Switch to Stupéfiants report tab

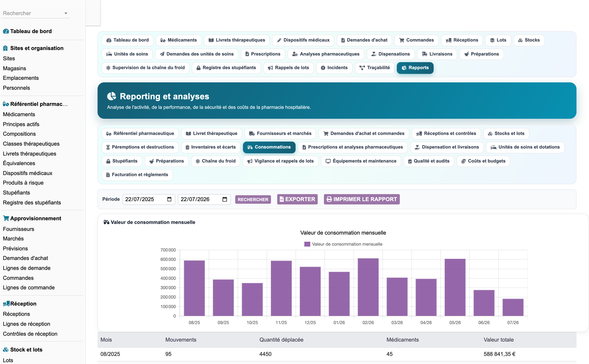(x=122, y=161)
